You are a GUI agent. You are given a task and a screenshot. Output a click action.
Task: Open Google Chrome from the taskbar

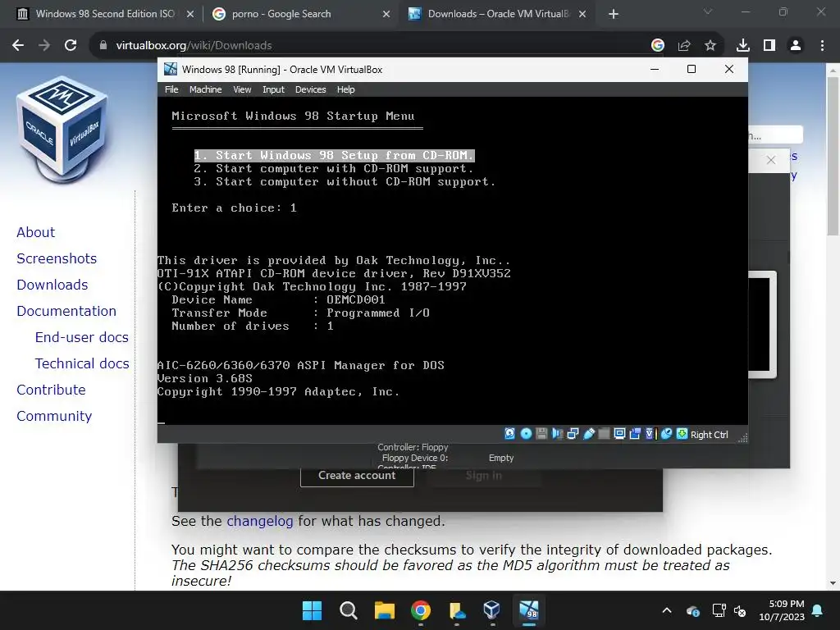pyautogui.click(x=421, y=610)
